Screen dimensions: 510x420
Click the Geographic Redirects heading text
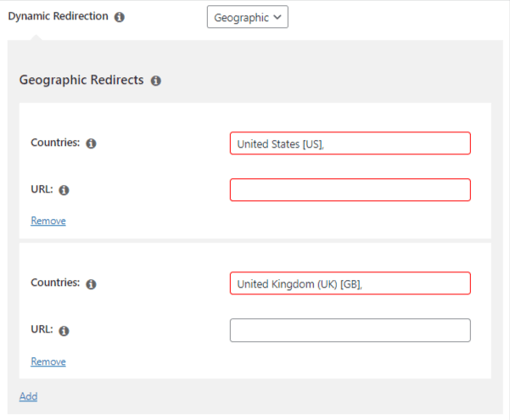click(81, 81)
